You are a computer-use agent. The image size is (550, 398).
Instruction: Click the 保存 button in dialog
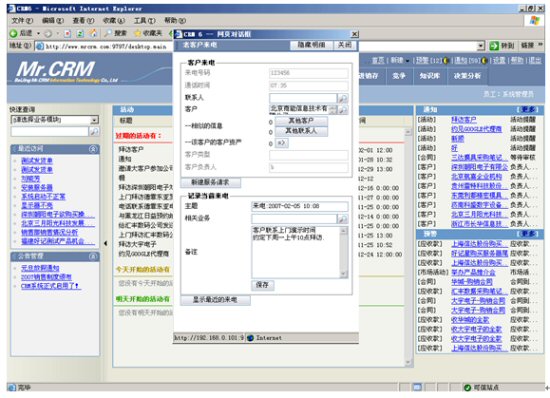coord(263,285)
